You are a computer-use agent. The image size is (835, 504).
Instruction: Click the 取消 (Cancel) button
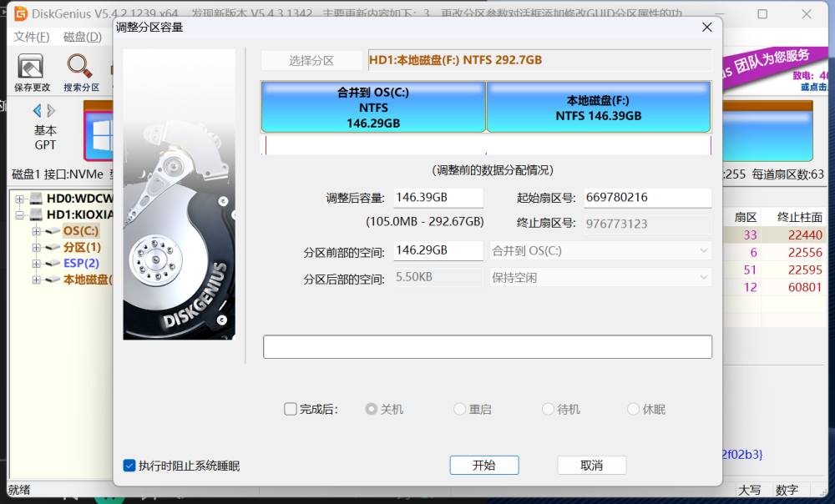[592, 465]
